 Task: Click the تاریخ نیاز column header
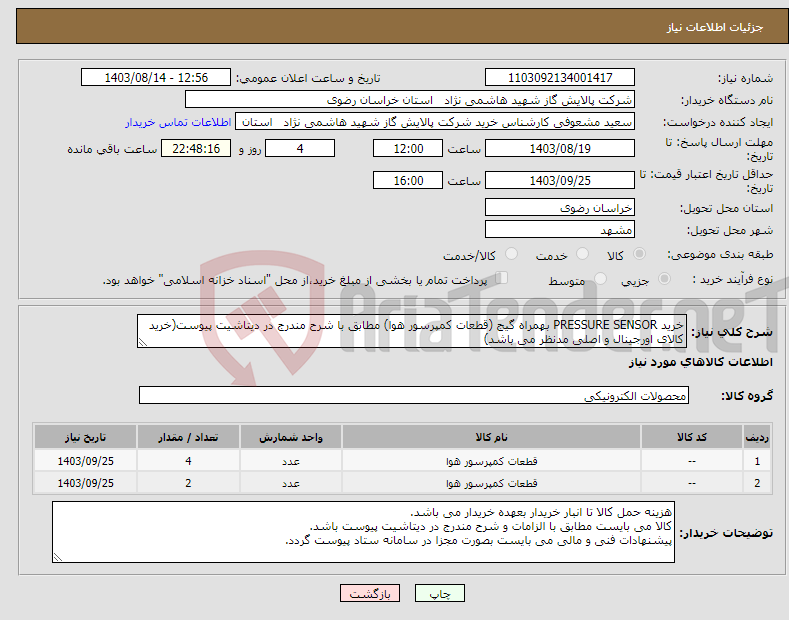point(86,437)
